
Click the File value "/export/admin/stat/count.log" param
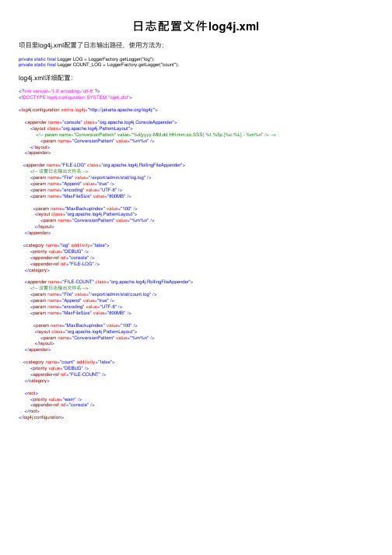[x=93, y=294]
